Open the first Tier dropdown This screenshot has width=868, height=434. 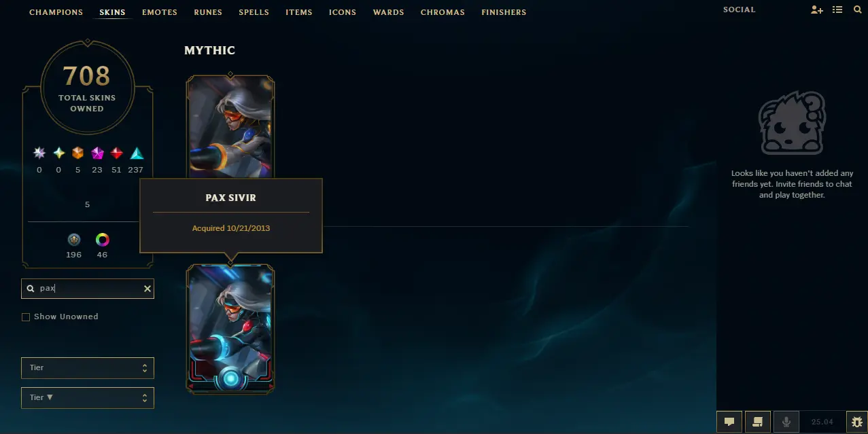point(88,367)
